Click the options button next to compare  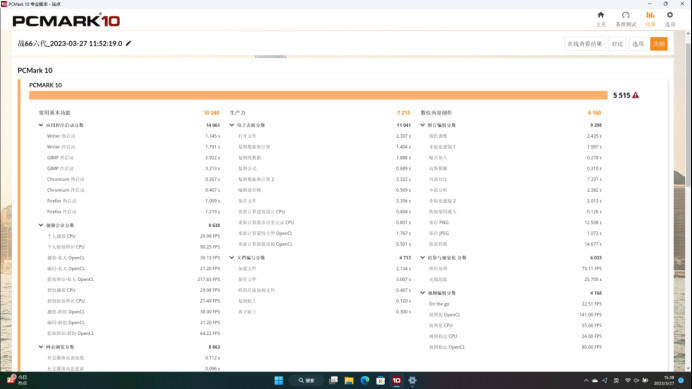point(638,44)
